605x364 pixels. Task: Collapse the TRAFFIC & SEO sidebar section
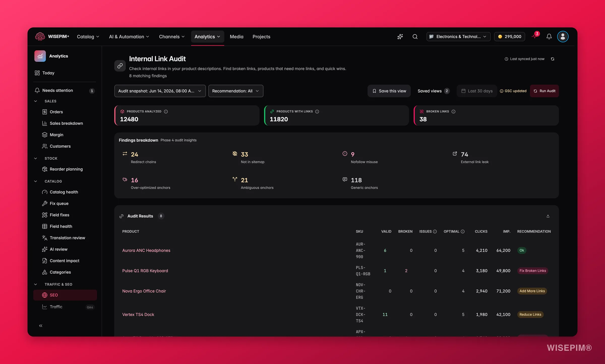point(36,284)
